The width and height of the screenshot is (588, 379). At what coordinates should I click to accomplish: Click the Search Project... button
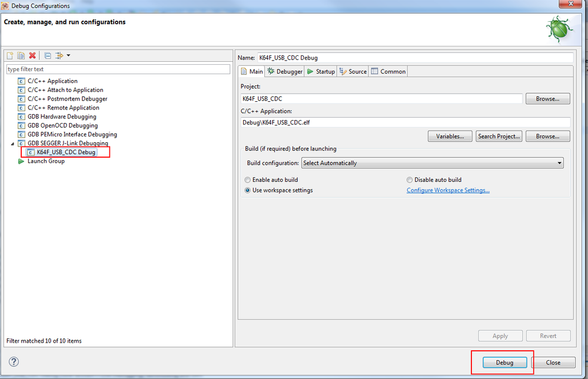pos(499,137)
